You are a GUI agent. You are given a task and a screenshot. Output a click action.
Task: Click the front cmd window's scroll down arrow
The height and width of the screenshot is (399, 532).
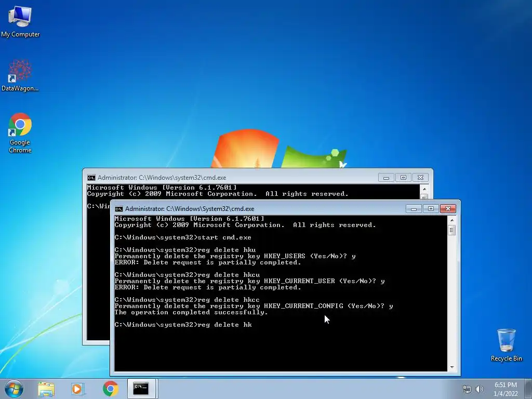click(451, 367)
